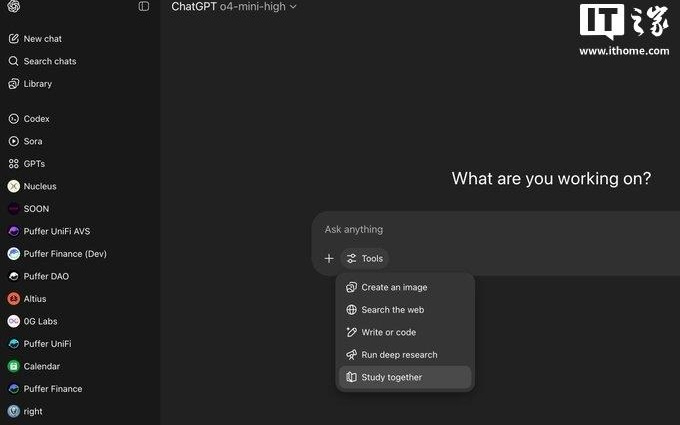Click the plus attach button
680x425 pixels.
(329, 258)
